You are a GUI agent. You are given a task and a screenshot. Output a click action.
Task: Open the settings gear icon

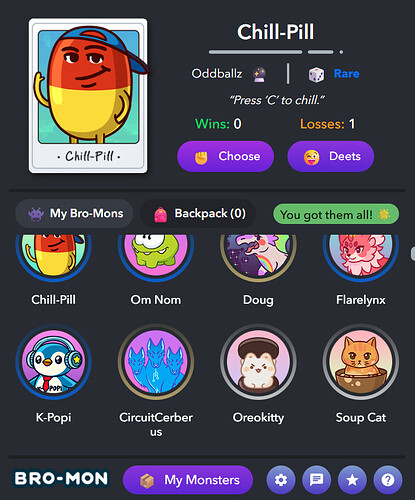281,480
